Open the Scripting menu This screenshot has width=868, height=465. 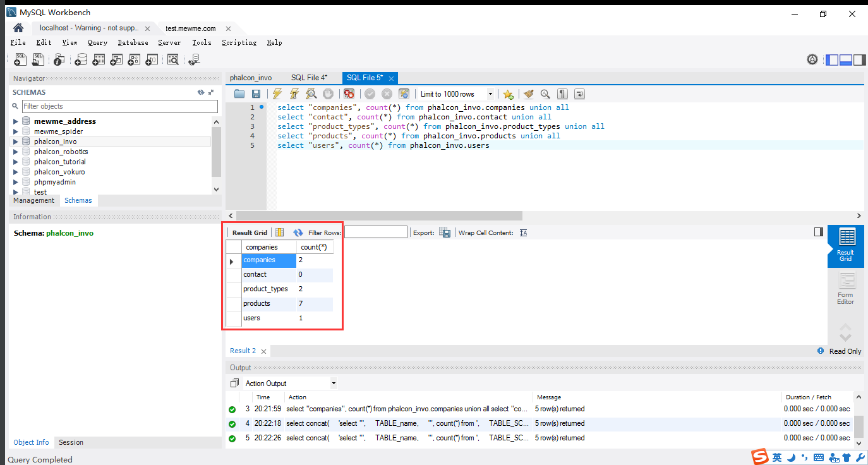239,42
